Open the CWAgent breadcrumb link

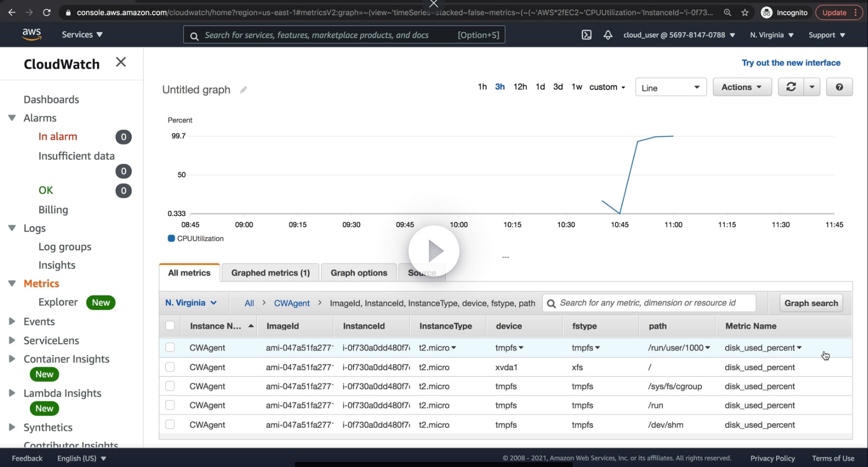click(x=292, y=303)
